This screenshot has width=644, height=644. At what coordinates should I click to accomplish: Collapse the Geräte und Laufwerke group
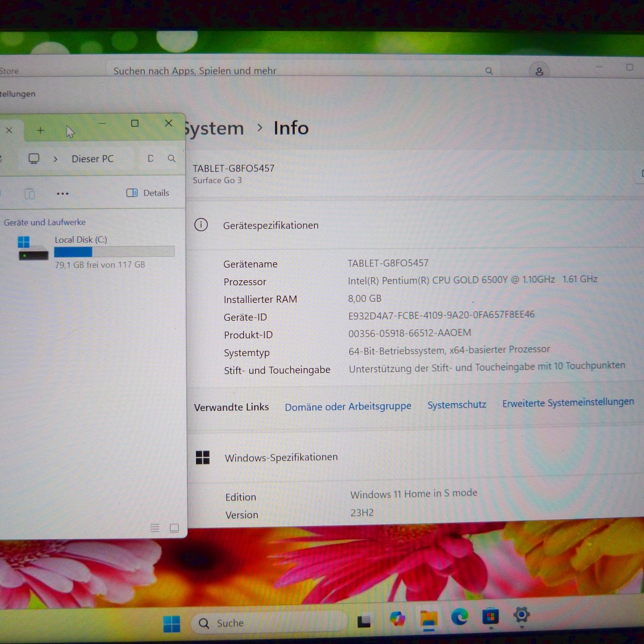[45, 222]
